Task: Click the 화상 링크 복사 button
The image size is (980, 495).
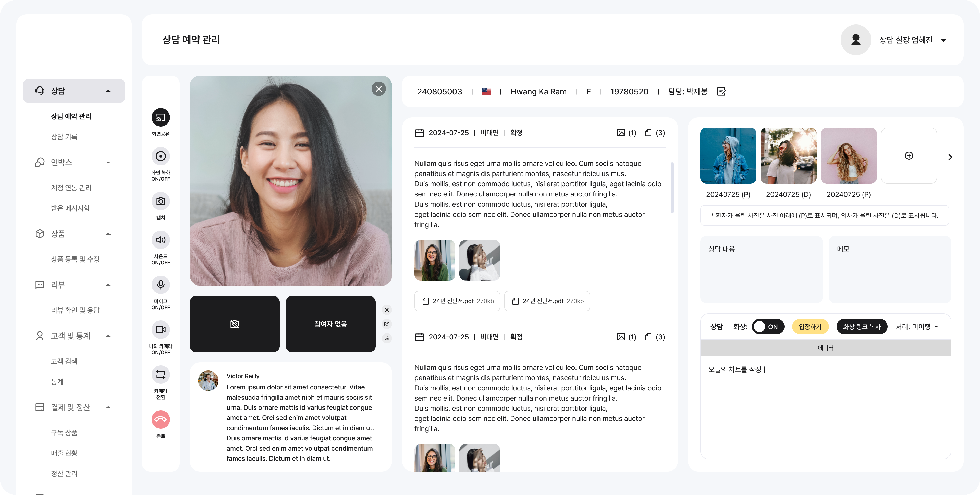Action: (x=862, y=326)
